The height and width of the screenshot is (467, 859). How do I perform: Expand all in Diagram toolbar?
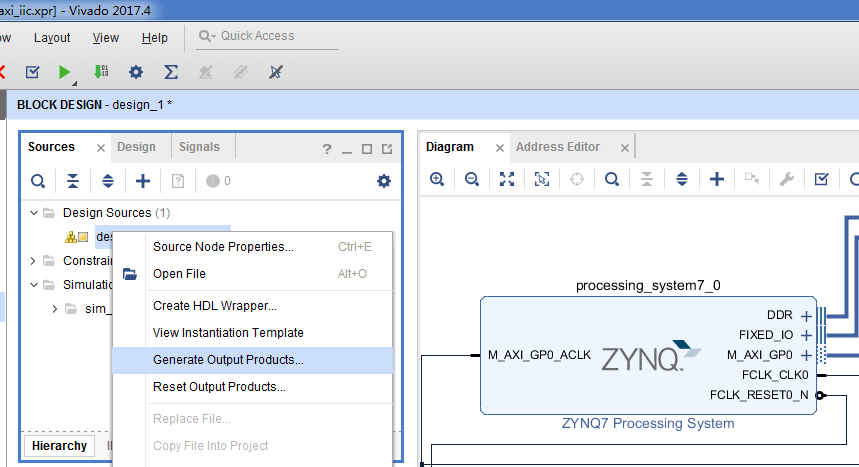click(682, 179)
